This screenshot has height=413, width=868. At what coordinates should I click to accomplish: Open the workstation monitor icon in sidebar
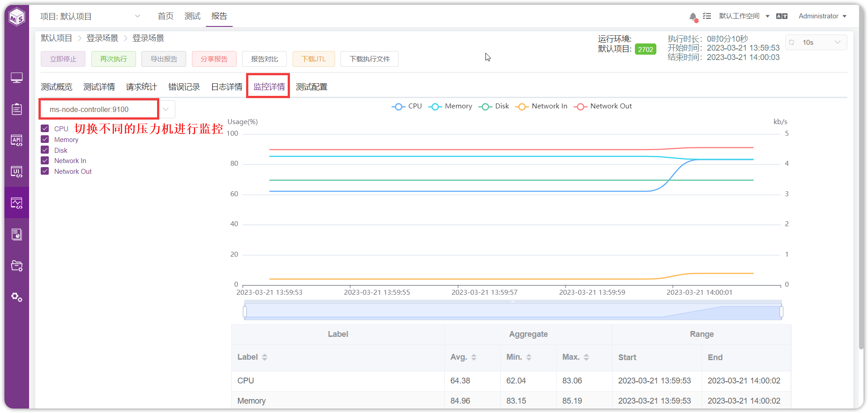click(x=17, y=78)
